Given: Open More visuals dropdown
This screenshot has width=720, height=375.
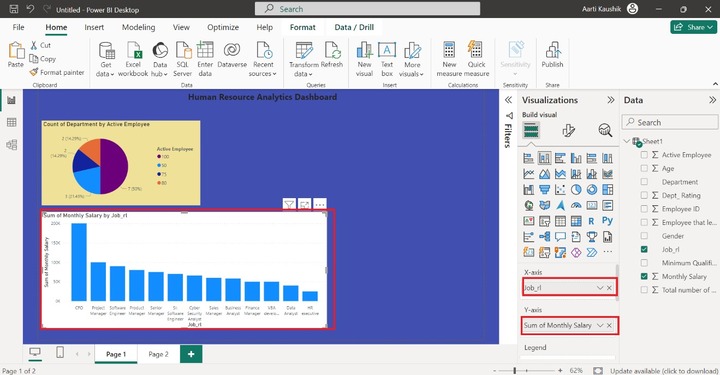Looking at the screenshot, I should (411, 69).
